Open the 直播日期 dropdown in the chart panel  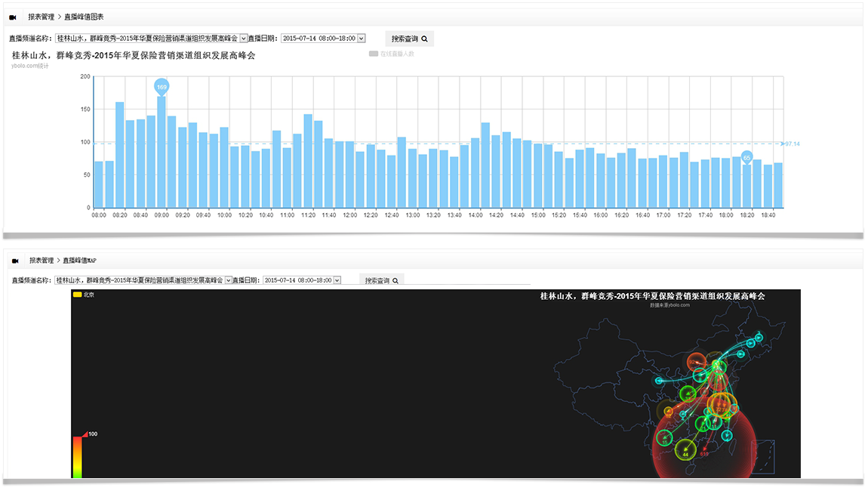tap(323, 39)
